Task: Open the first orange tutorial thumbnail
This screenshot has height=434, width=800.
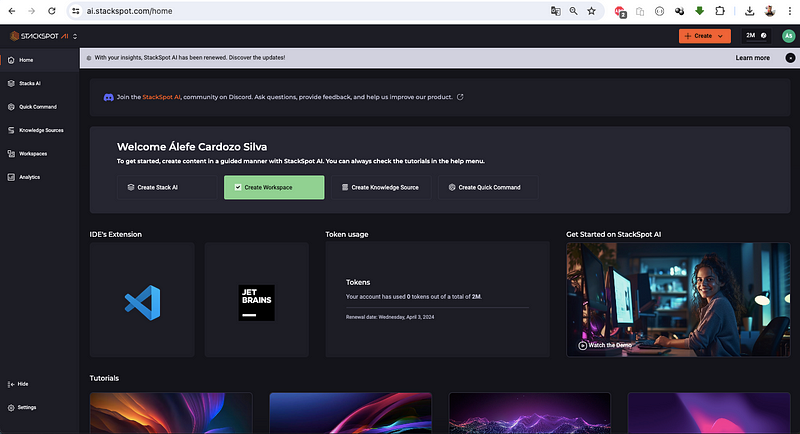Action: 171,413
